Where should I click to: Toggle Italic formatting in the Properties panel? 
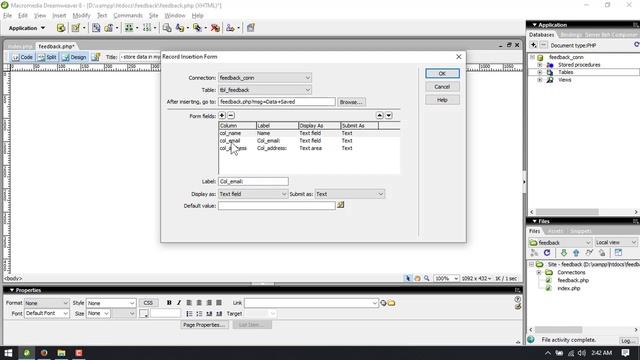pos(179,303)
